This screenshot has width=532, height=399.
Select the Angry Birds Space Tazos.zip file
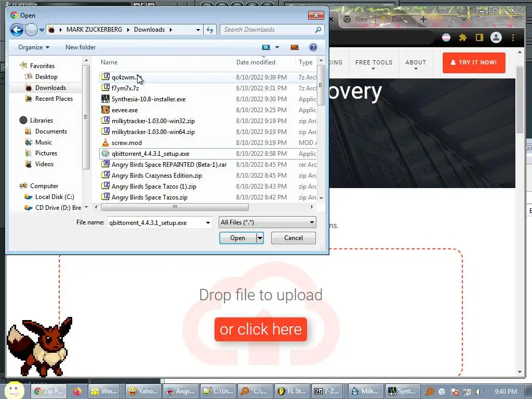[149, 197]
